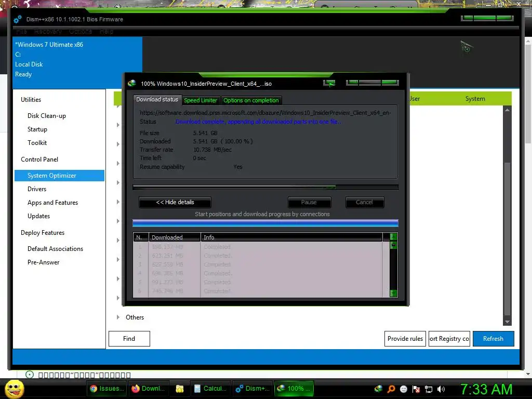Select Toolkit in the sidebar
The width and height of the screenshot is (532, 399).
[37, 143]
